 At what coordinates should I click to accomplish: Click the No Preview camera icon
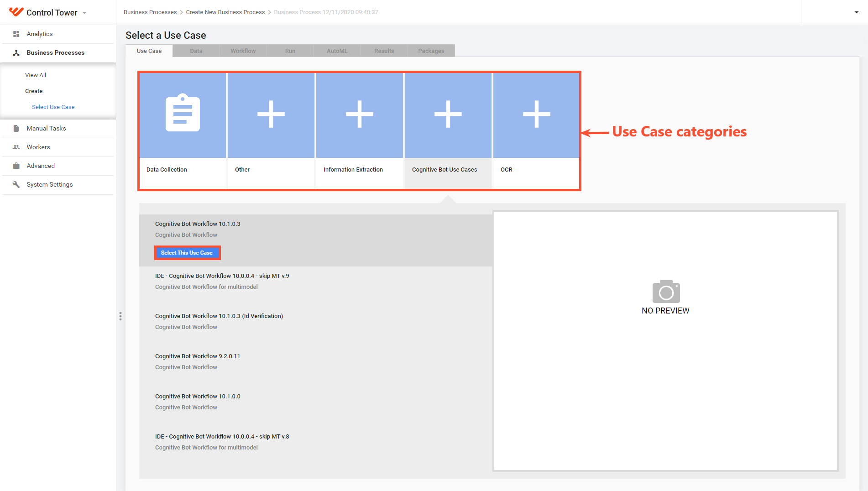[x=666, y=291]
